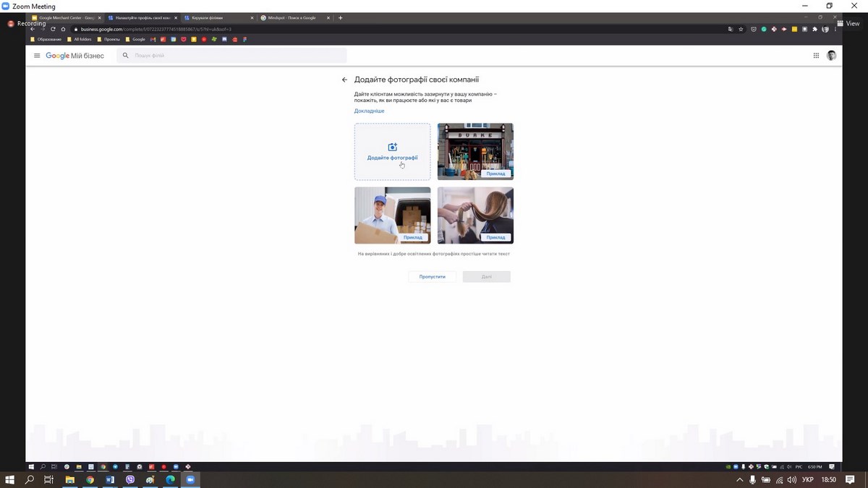The height and width of the screenshot is (488, 868).
Task: Click the translate page icon in address bar
Action: coord(731,29)
